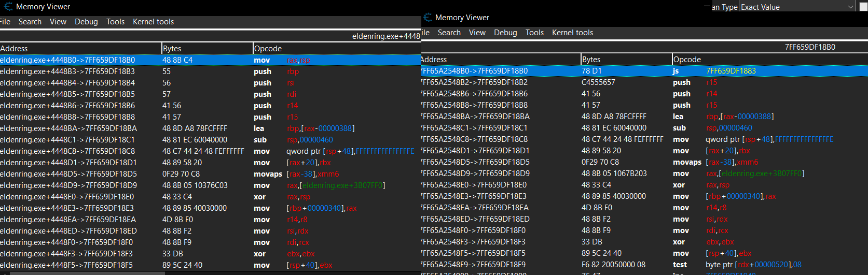
Task: Select the left 'sub rsp,00000460' instruction row
Action: (208, 140)
